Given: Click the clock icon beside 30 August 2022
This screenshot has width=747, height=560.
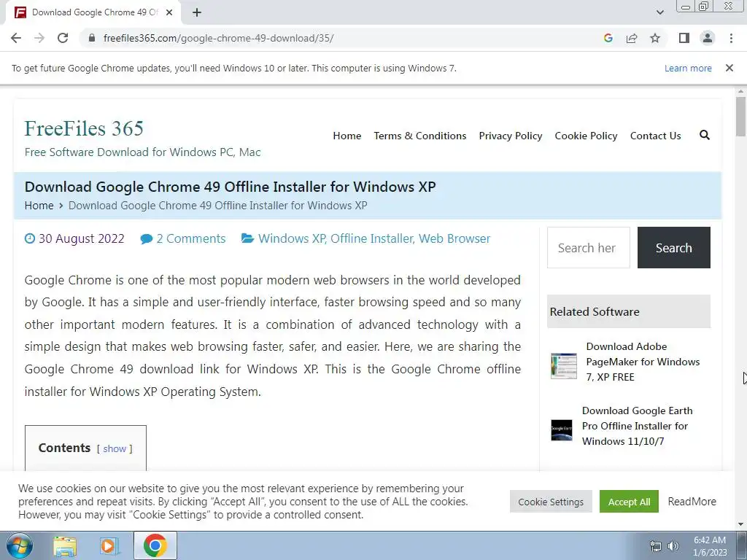Looking at the screenshot, I should pyautogui.click(x=29, y=238).
